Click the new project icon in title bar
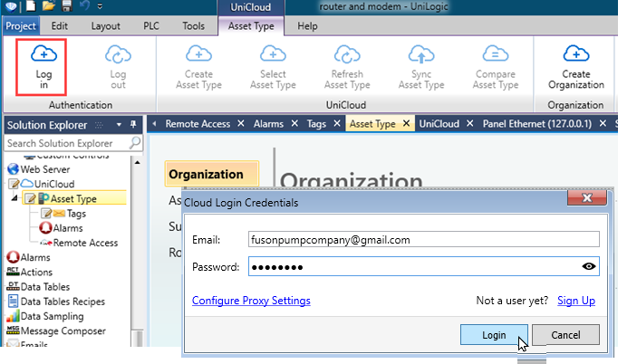 (x=31, y=5)
